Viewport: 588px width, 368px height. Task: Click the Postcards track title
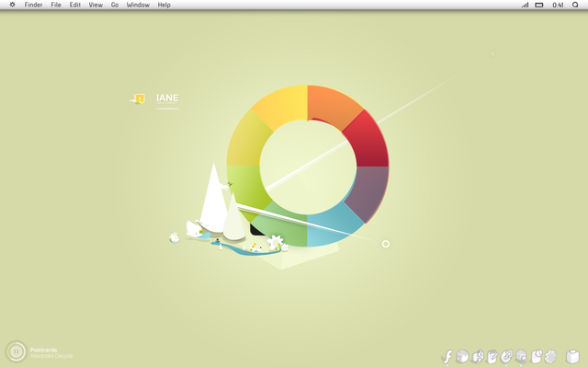43,350
